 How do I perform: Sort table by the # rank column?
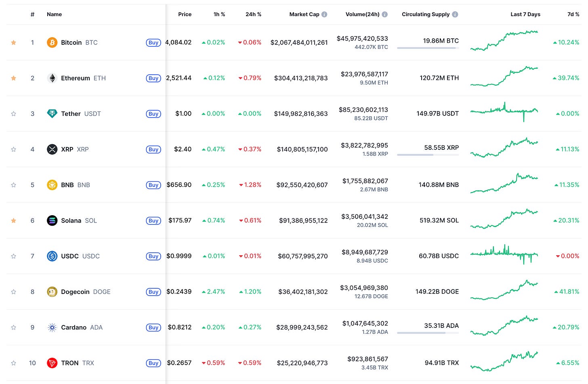tap(32, 14)
